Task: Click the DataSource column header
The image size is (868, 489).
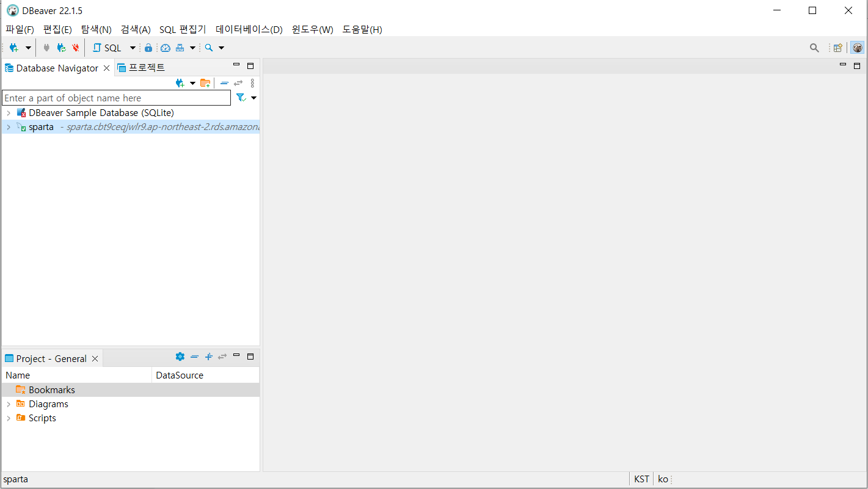Action: tap(206, 375)
